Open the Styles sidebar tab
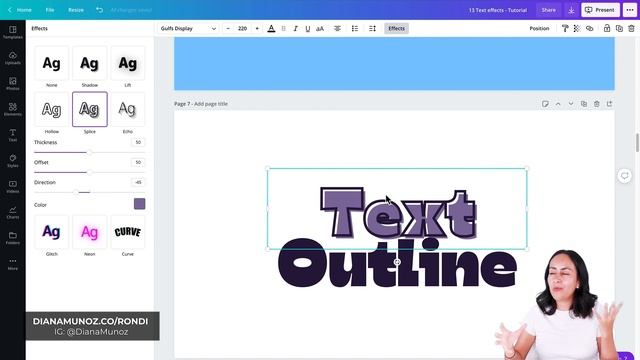 point(13,161)
